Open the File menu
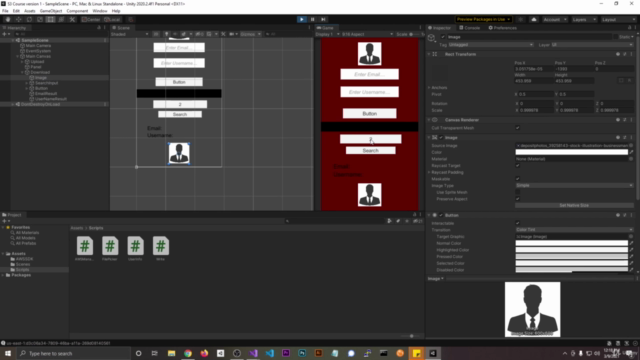 [5, 11]
